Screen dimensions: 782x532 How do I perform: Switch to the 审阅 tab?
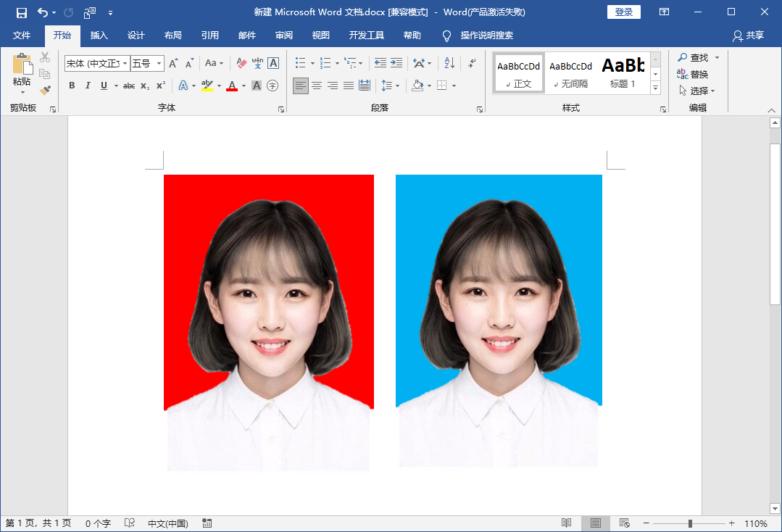coord(284,36)
